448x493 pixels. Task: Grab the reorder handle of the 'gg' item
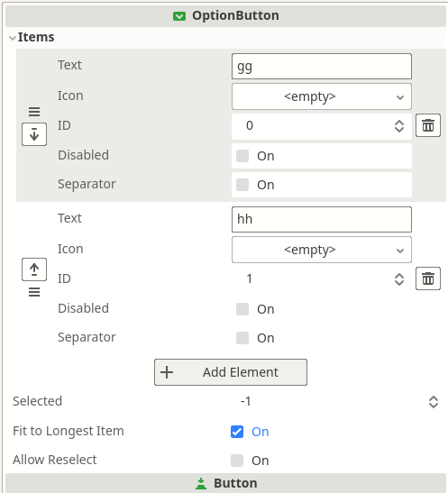(x=34, y=112)
